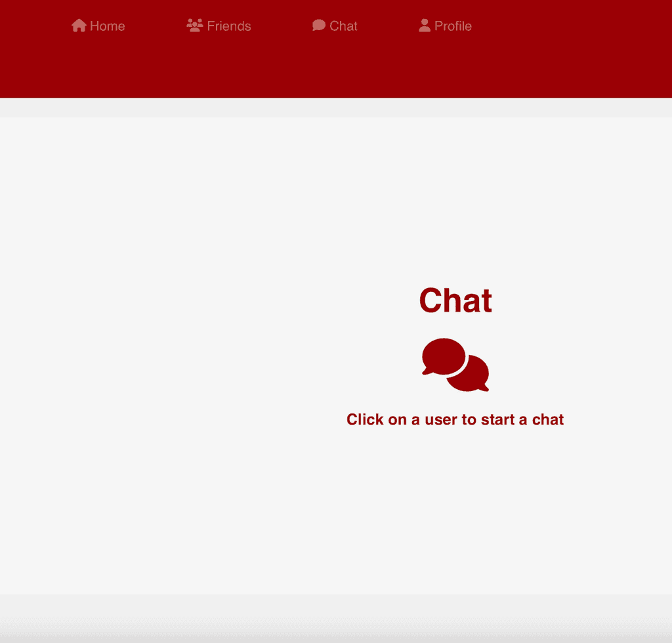672x643 pixels.
Task: Open the Friends navigation label
Action: pos(229,26)
